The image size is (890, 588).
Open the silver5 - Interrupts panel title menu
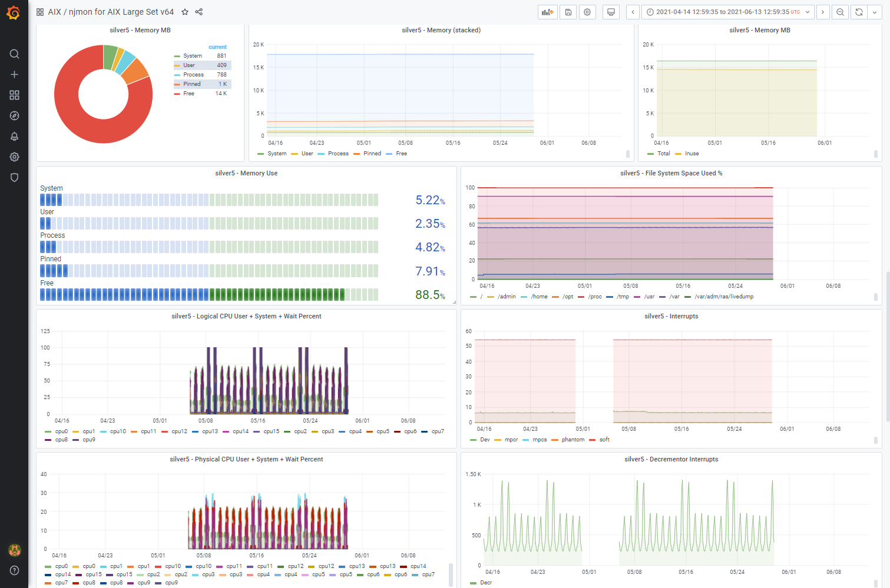[x=671, y=317]
